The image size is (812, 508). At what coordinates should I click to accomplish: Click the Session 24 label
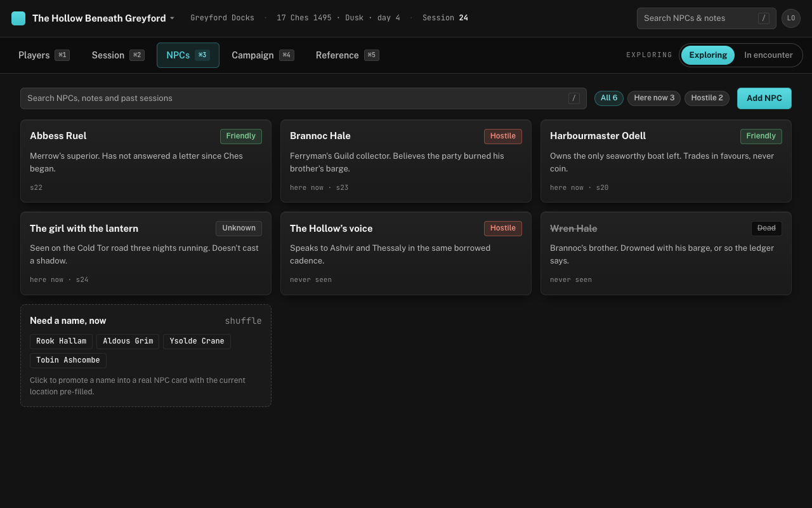[445, 18]
